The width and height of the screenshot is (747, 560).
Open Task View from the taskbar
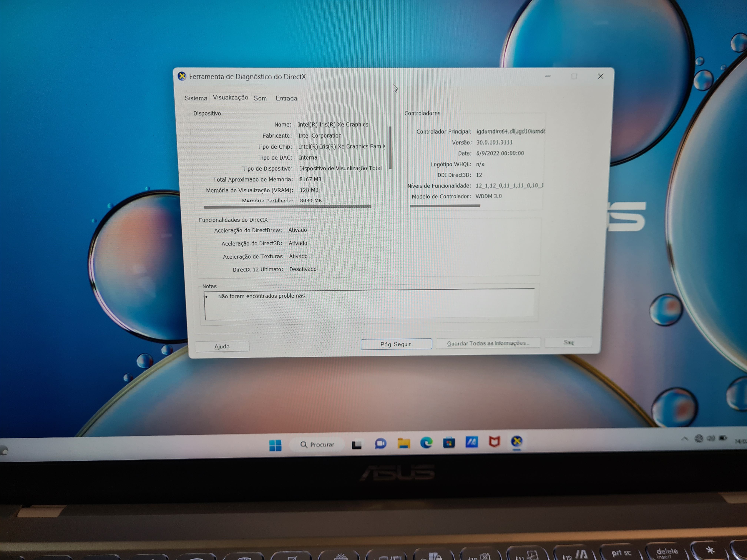tap(357, 445)
